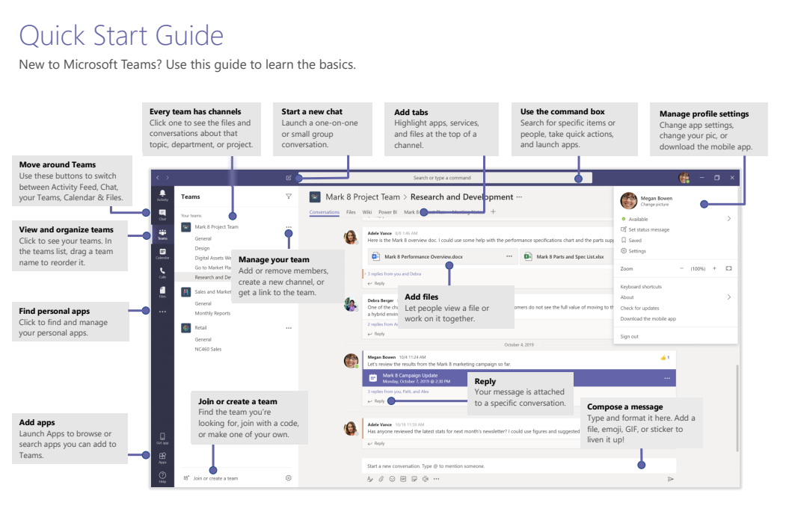Click the profile picture in the title bar
Image resolution: width=786 pixels, height=532 pixels.
[x=684, y=178]
